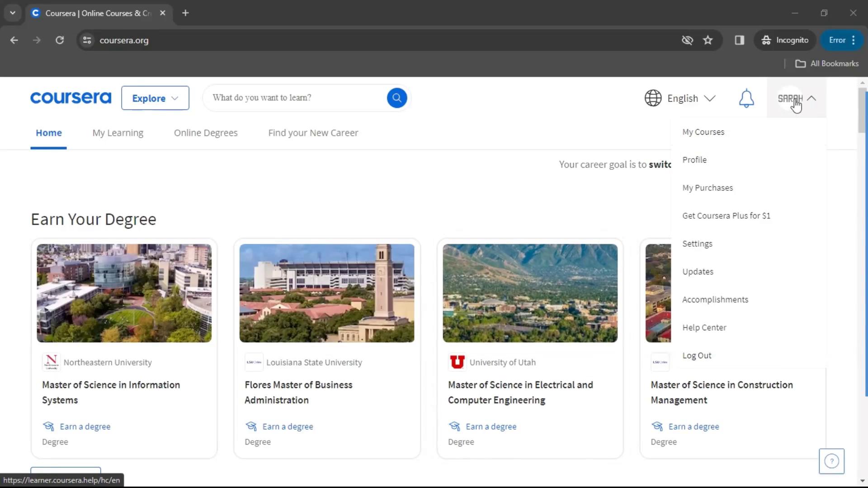The width and height of the screenshot is (868, 488).
Task: Click the bookmark star icon in toolbar
Action: pyautogui.click(x=708, y=40)
